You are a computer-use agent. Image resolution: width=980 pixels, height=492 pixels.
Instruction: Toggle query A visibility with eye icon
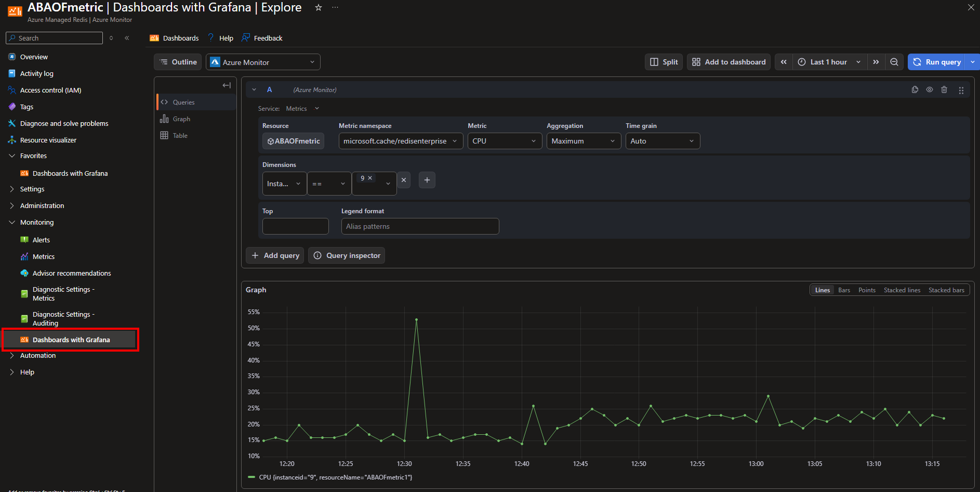[x=930, y=89]
